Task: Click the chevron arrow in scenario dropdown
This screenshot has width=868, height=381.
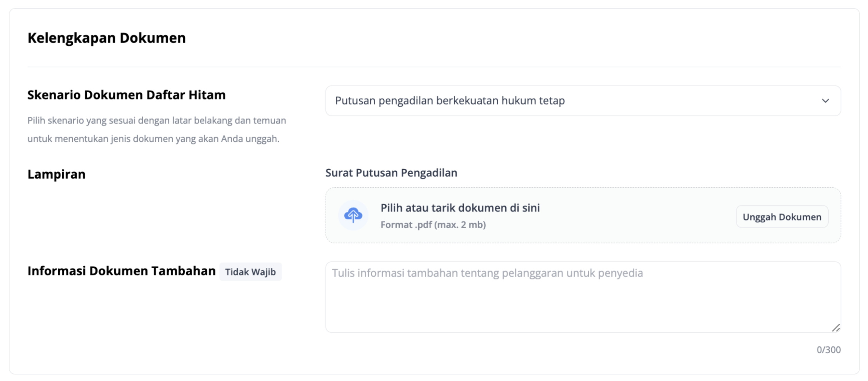Action: pos(825,101)
